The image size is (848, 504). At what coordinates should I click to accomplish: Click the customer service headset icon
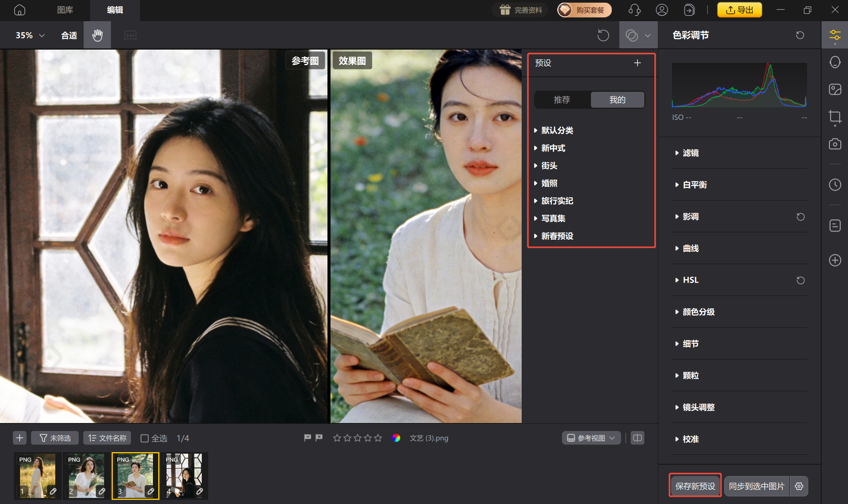[634, 10]
